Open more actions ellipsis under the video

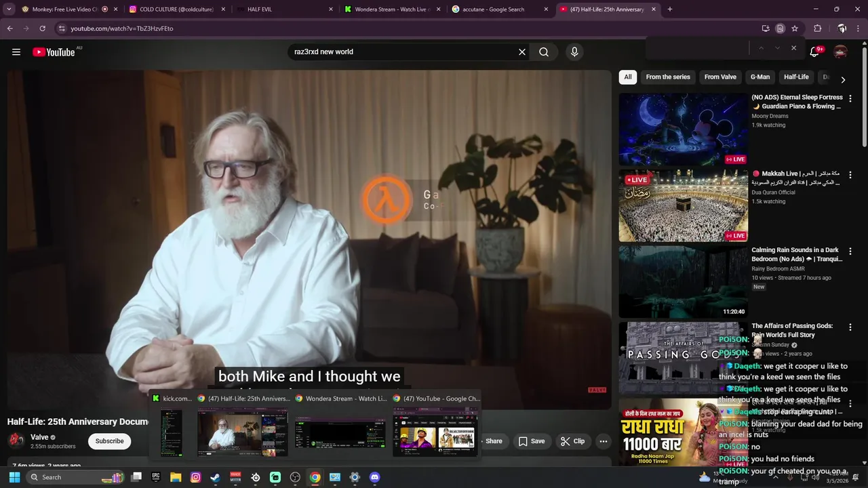click(603, 441)
